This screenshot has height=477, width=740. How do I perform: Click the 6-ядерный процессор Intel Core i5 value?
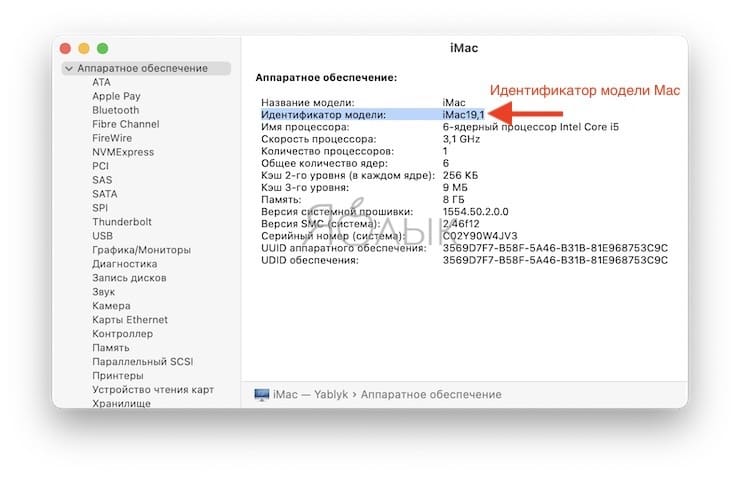530,127
